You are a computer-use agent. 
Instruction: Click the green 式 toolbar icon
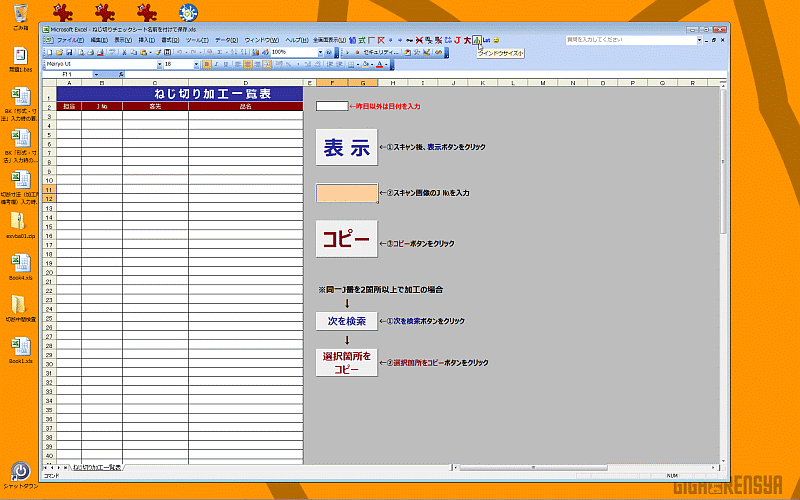pyautogui.click(x=362, y=40)
